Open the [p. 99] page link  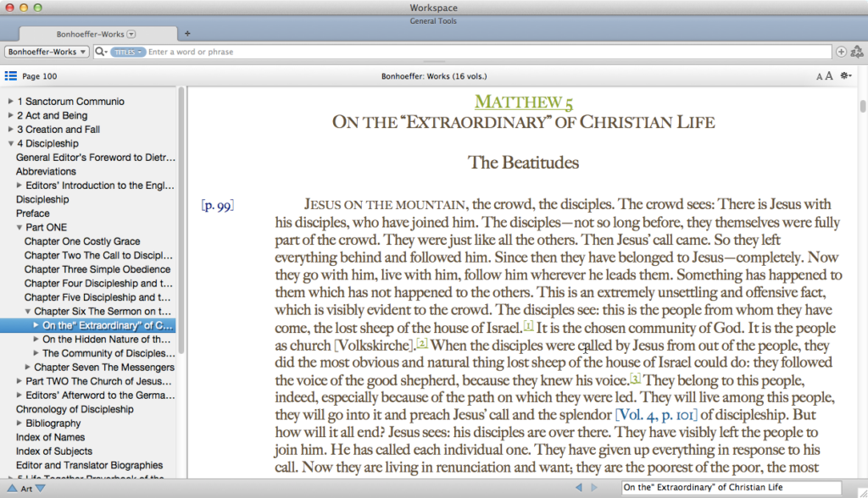(218, 205)
